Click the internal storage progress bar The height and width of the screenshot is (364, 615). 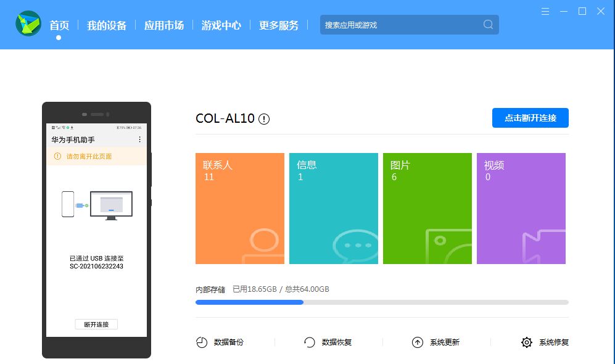(382, 302)
